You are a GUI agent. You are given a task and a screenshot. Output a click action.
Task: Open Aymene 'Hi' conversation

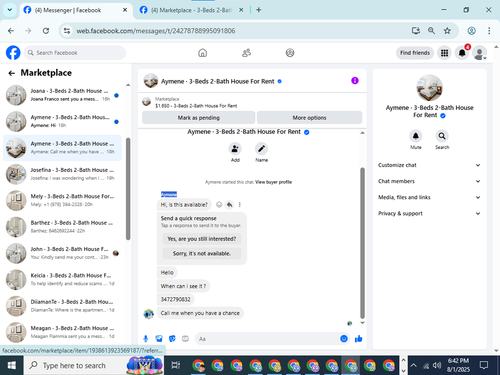62,121
